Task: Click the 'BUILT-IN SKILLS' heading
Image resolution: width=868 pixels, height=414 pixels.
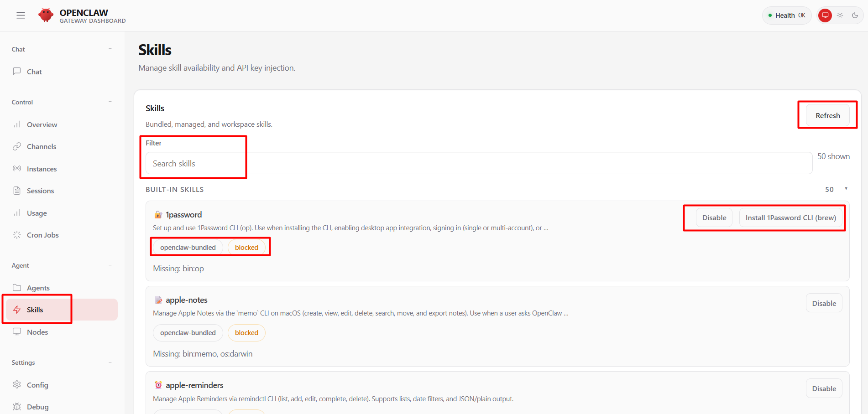Action: (175, 189)
